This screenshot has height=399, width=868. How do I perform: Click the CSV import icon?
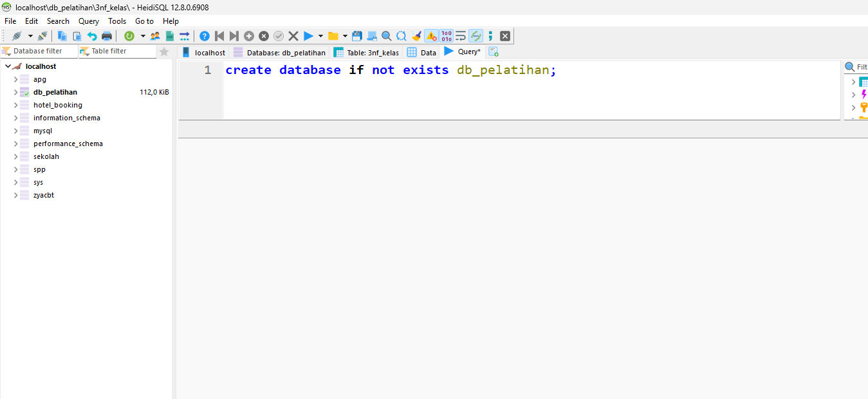point(170,36)
